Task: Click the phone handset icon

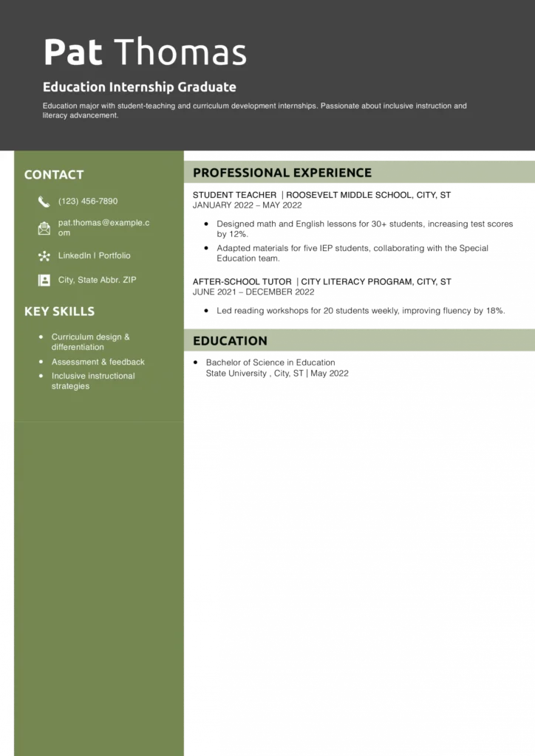Action: pyautogui.click(x=44, y=202)
